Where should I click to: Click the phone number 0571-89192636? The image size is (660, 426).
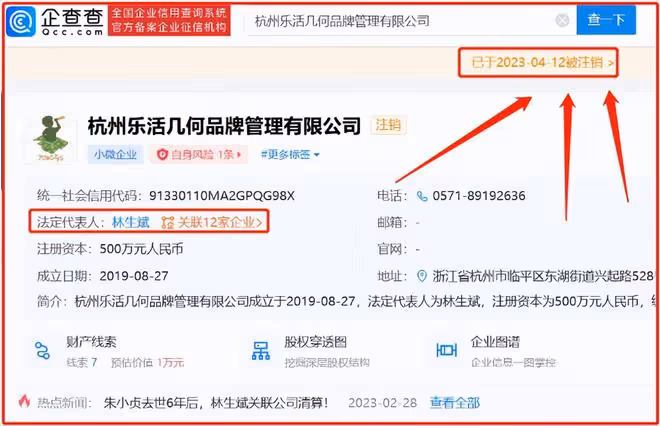coord(479,196)
